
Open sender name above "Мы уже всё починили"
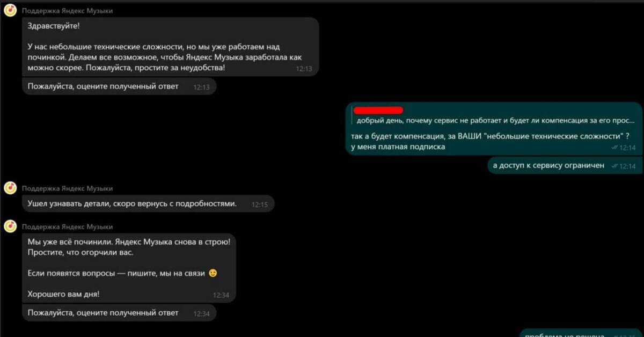(68, 227)
